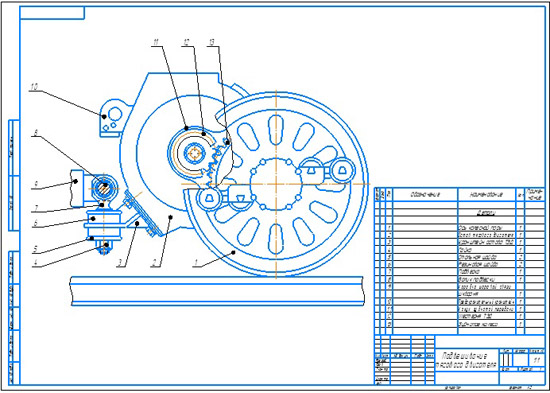Click the 'Детали' heading in parts list

[485, 213]
